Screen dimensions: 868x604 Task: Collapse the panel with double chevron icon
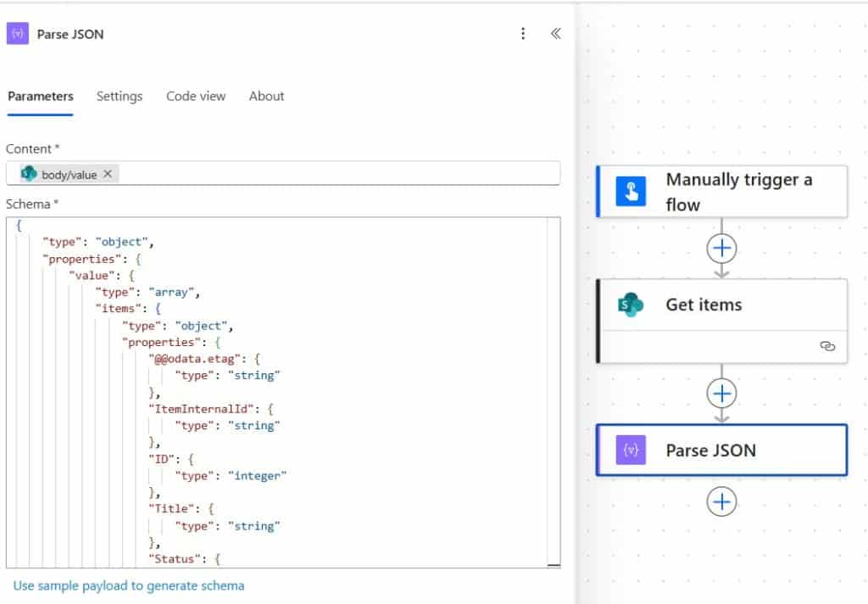coord(556,34)
